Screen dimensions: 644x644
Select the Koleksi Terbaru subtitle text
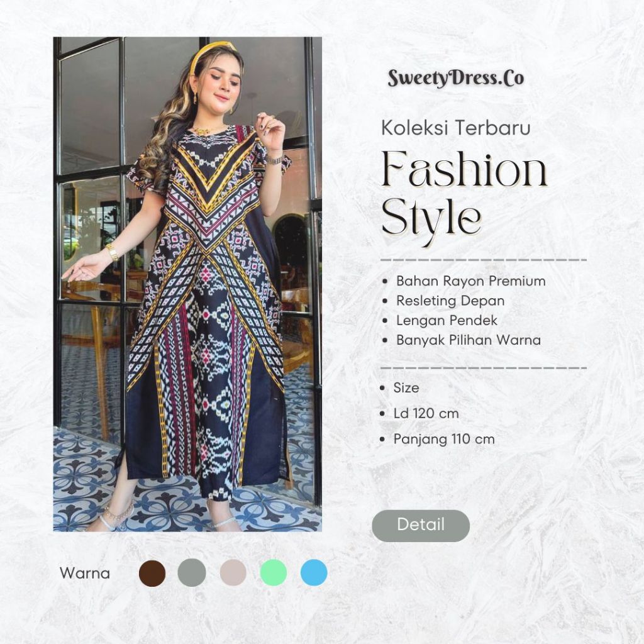[x=456, y=127]
